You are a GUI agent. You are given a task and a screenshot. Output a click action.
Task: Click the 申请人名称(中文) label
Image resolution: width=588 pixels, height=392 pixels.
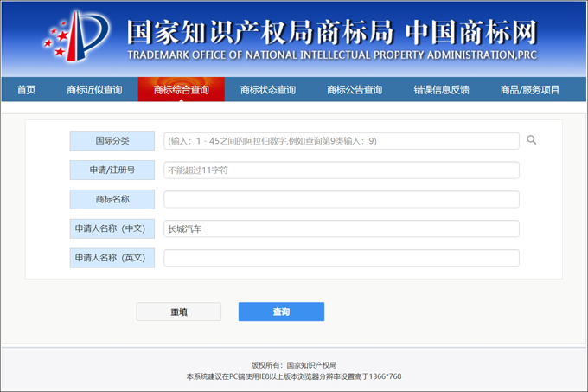pos(112,228)
